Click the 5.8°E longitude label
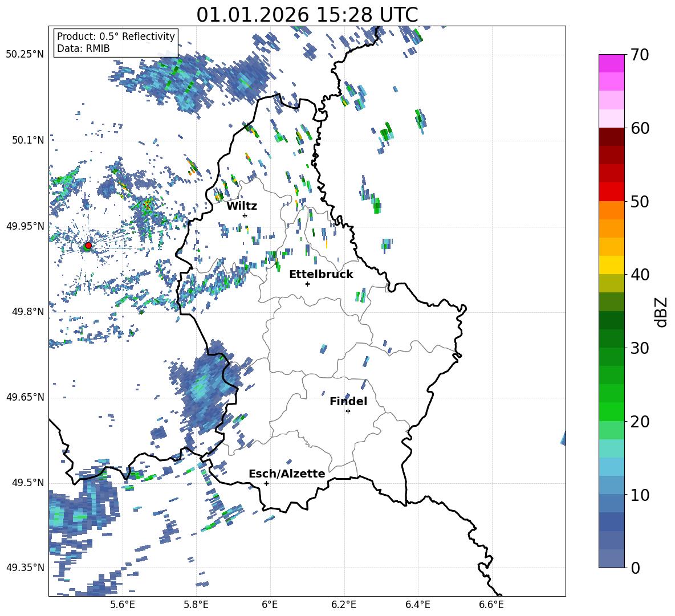 [196, 605]
